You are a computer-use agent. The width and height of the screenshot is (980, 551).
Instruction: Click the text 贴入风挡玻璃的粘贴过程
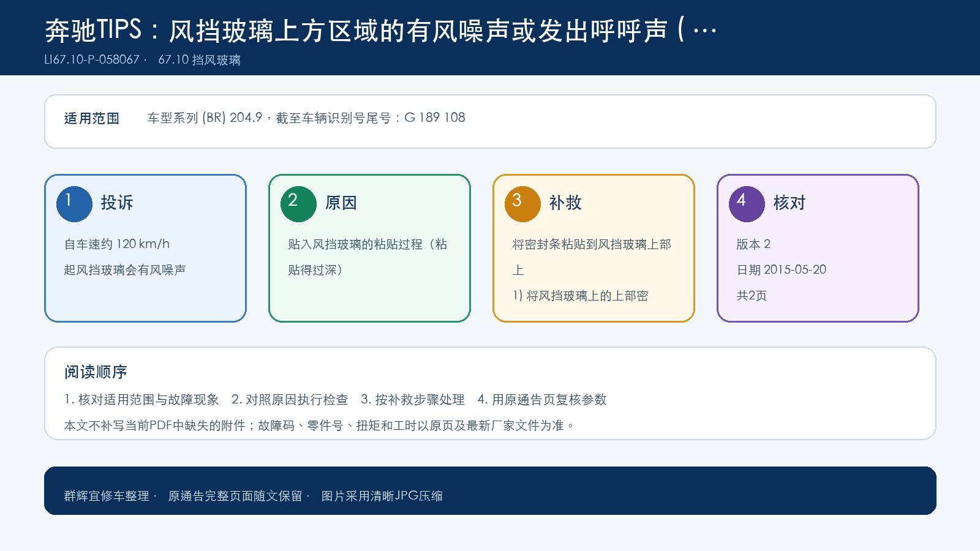click(x=355, y=244)
